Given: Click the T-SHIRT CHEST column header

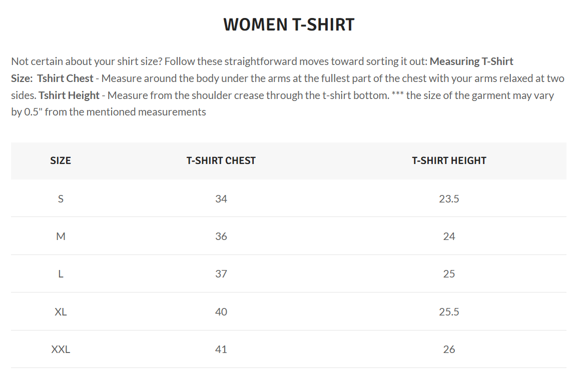Looking at the screenshot, I should 221,160.
